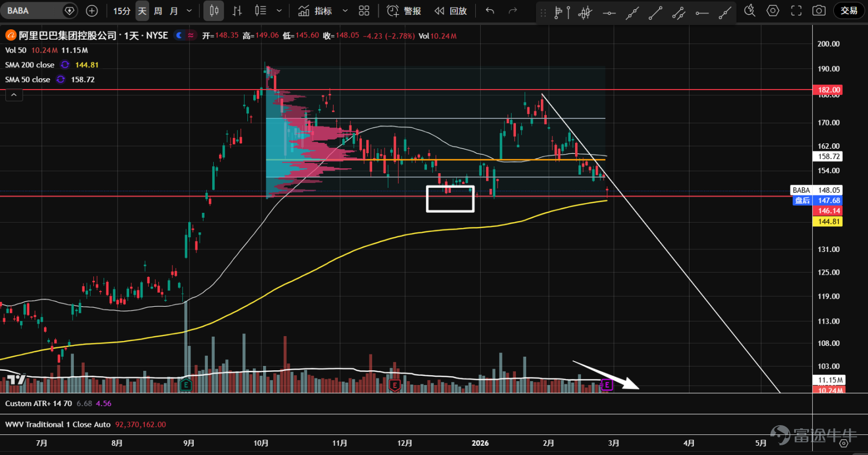The image size is (868, 455).
Task: Start bar 回放 replay
Action: [x=451, y=11]
